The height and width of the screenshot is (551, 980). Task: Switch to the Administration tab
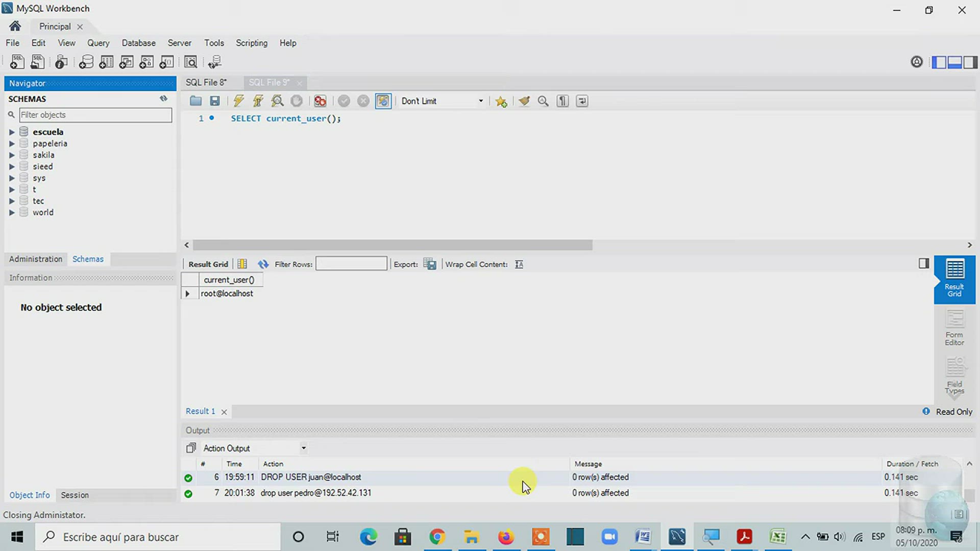pyautogui.click(x=36, y=259)
